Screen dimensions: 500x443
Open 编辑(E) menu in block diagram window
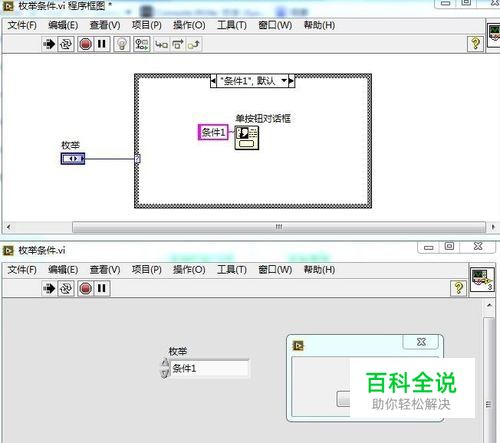[63, 25]
